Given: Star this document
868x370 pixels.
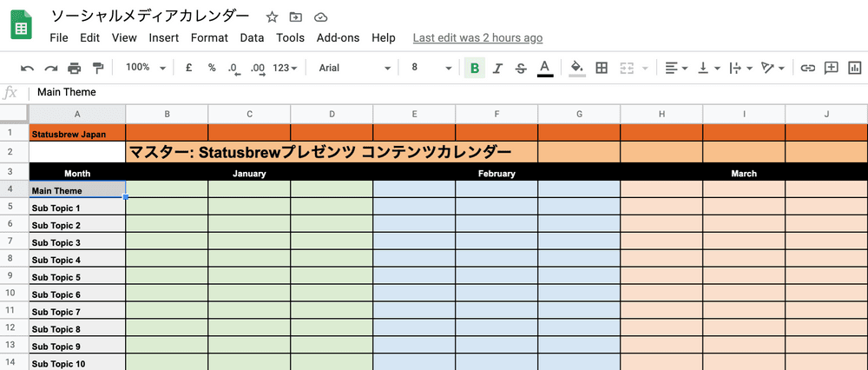Looking at the screenshot, I should tap(272, 17).
